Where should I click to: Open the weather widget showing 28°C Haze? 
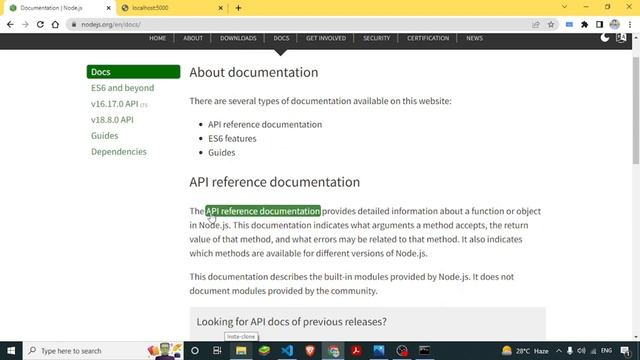[x=525, y=351]
